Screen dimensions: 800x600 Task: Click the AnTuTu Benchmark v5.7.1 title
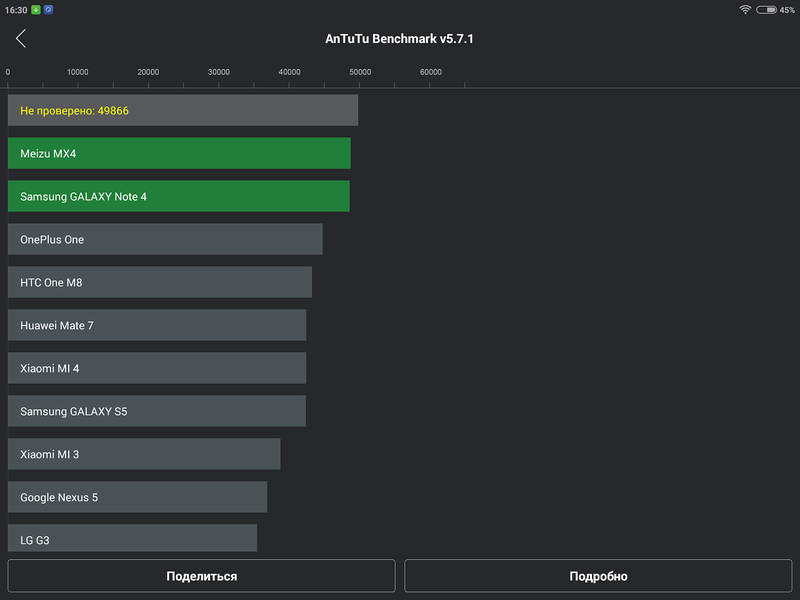tap(399, 39)
